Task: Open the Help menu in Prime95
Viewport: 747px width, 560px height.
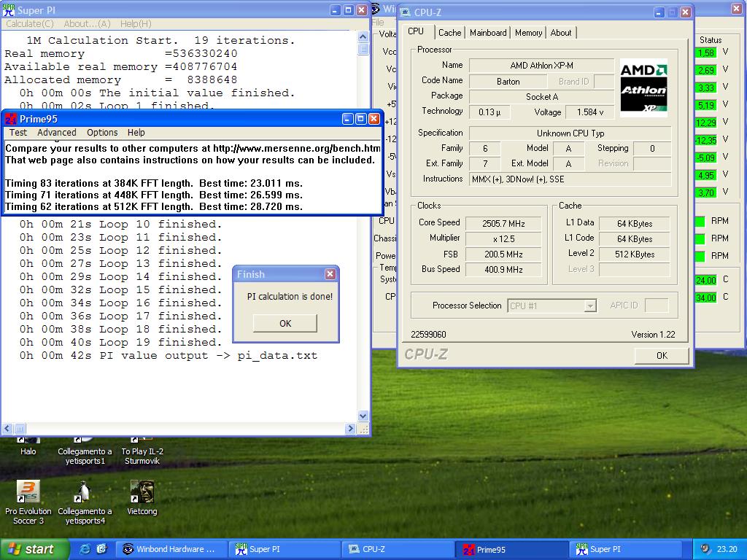Action: 136,133
